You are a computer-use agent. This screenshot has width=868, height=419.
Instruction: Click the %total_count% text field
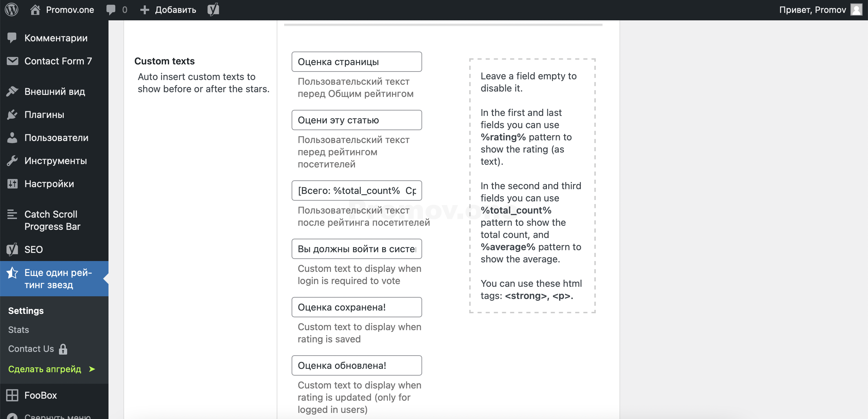point(357,191)
